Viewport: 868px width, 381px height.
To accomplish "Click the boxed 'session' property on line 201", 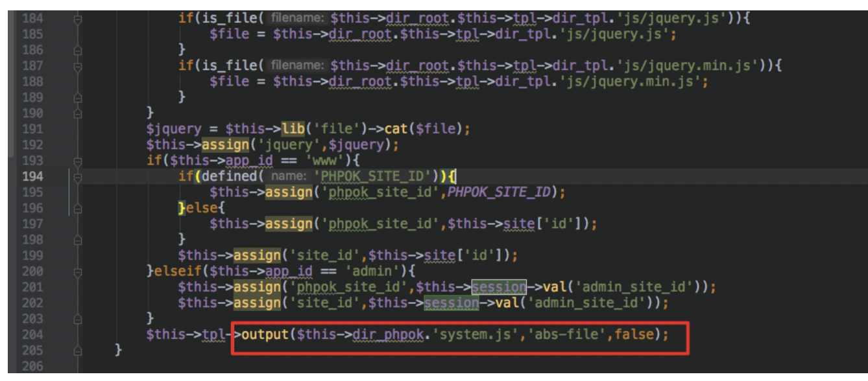I will (498, 287).
